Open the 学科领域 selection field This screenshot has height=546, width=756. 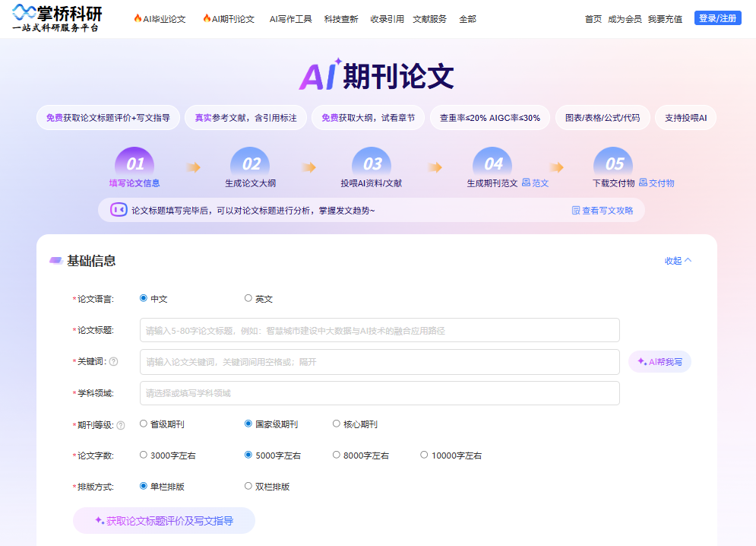point(378,392)
